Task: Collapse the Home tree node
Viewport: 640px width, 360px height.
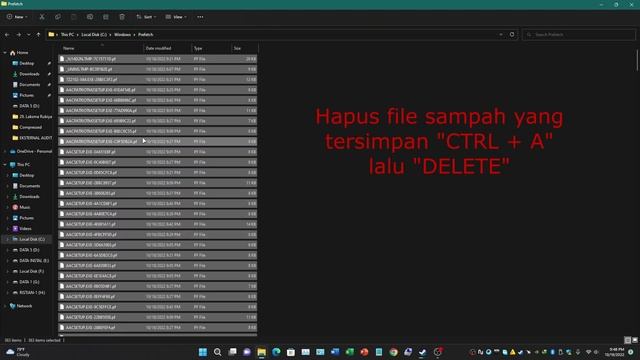Action: (x=5, y=53)
